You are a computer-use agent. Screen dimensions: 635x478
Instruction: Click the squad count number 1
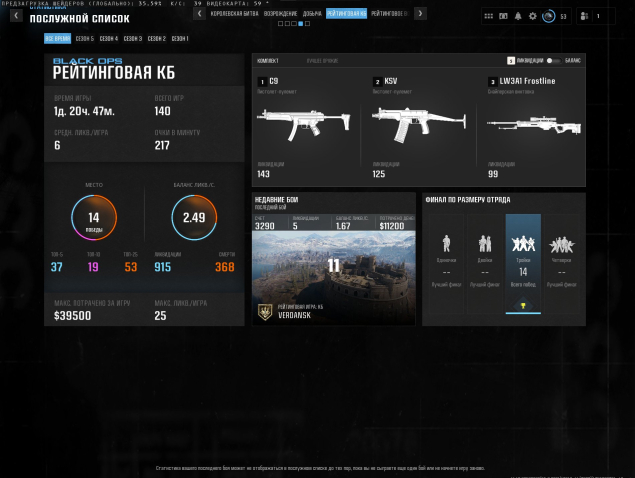598,17
